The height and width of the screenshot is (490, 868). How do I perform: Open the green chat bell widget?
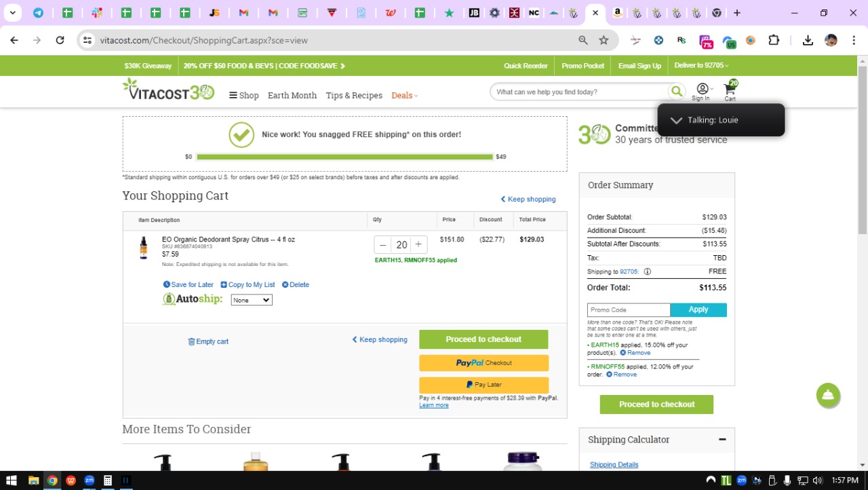[x=828, y=395]
